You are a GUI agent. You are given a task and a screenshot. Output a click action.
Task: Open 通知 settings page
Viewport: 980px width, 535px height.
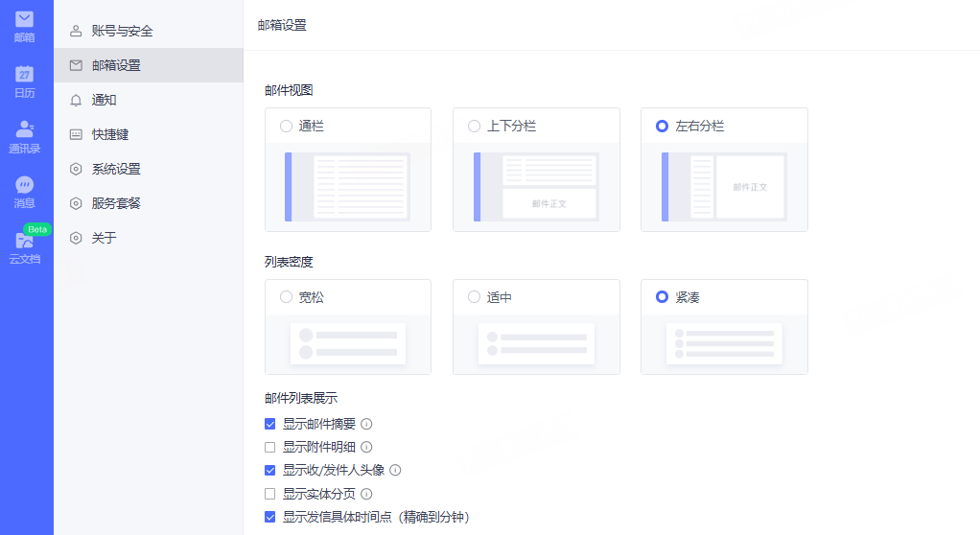[148, 100]
